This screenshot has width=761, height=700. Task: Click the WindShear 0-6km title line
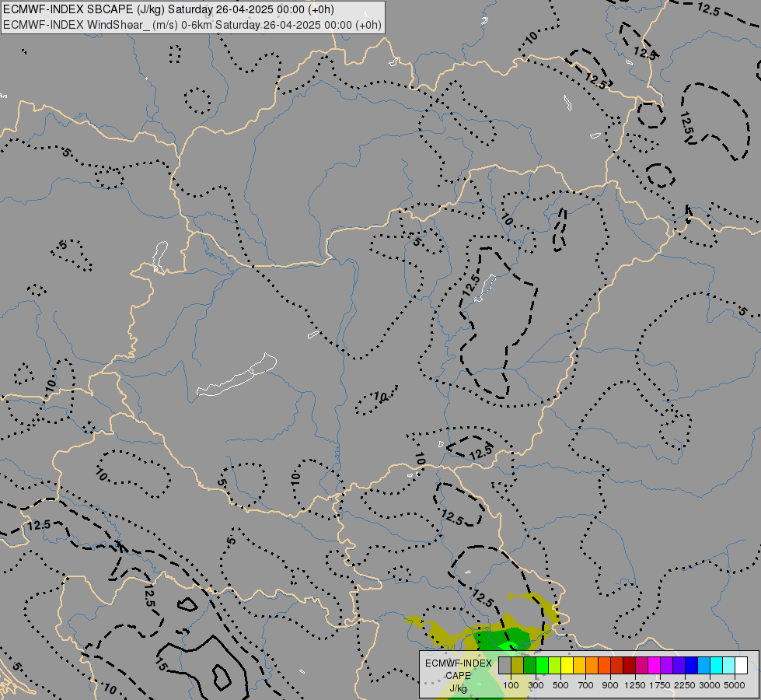[192, 25]
